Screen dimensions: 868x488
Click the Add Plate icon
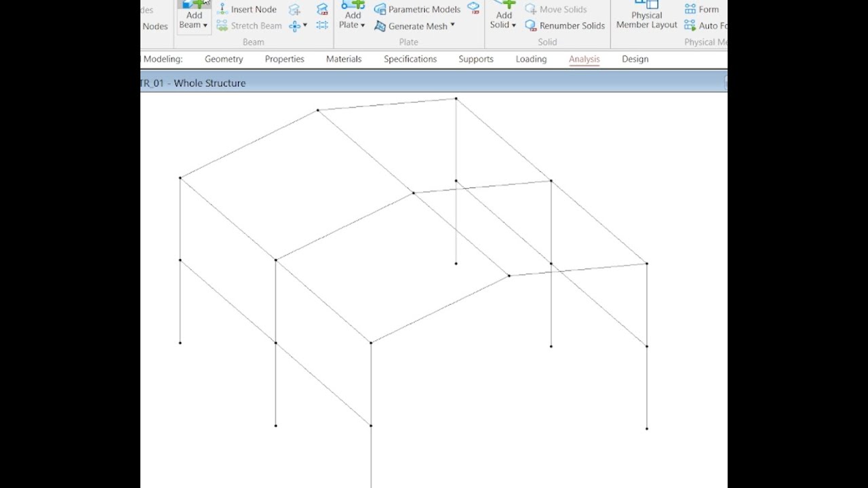[353, 4]
